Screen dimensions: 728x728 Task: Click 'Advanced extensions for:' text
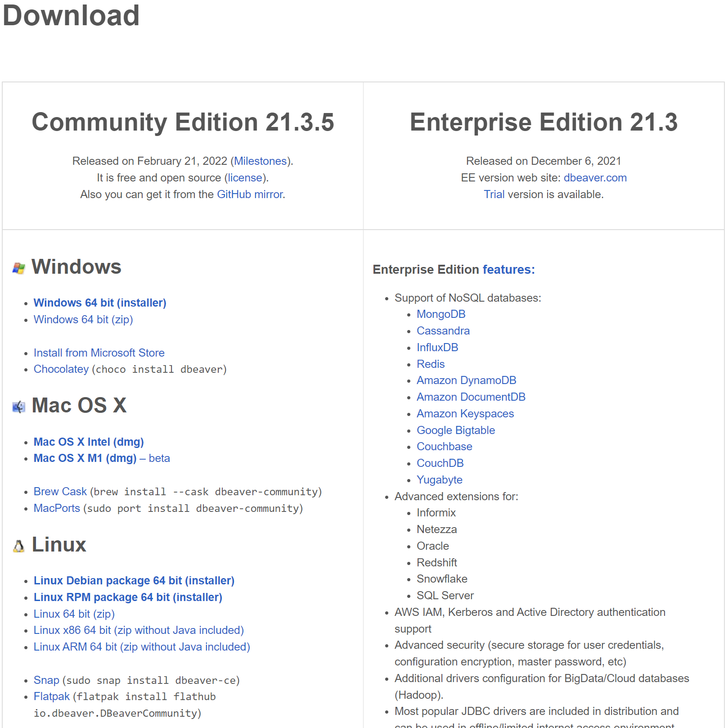pos(456,497)
